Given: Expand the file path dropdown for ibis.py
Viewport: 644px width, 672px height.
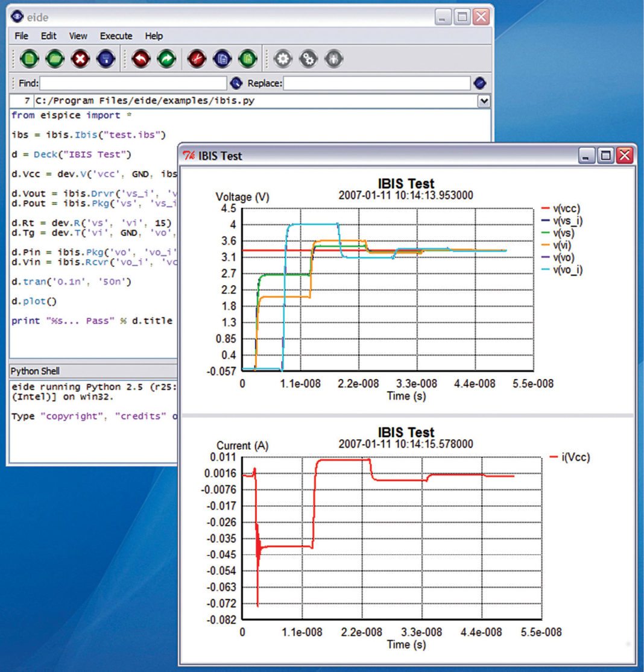Looking at the screenshot, I should click(x=484, y=101).
